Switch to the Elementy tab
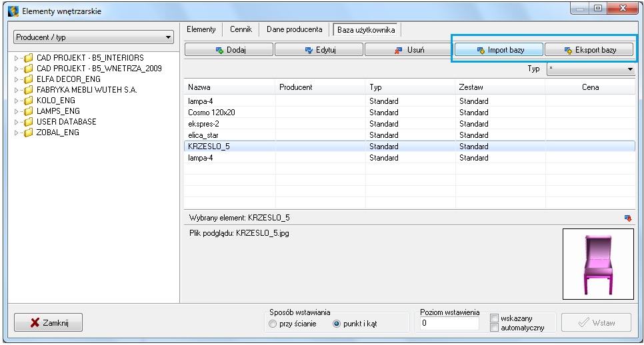The height and width of the screenshot is (345, 644). pyautogui.click(x=201, y=29)
